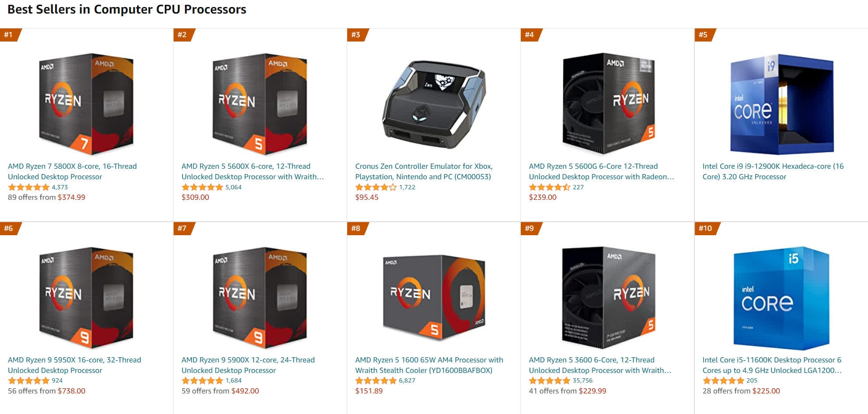The height and width of the screenshot is (414, 868).
Task: Open the Cronus Zen Controller Emulator title link
Action: pyautogui.click(x=424, y=171)
